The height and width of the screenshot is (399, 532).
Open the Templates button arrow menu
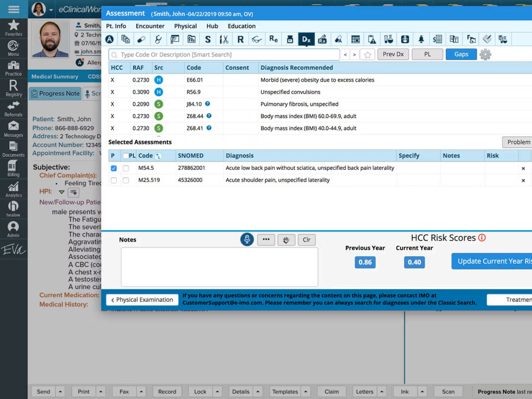point(306,392)
